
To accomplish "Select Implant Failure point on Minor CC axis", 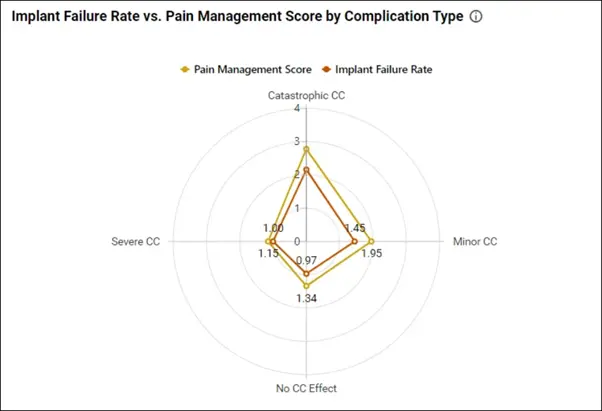I will coord(354,242).
